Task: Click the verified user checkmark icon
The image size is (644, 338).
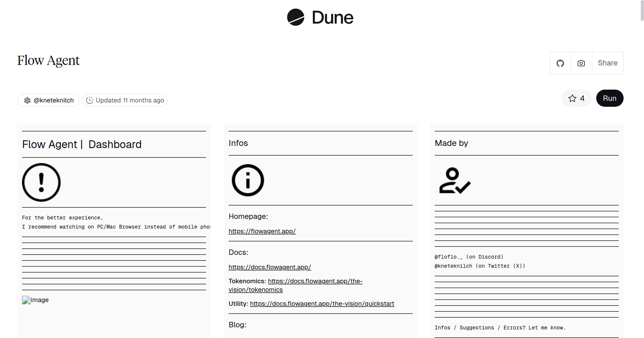Action: point(455,180)
